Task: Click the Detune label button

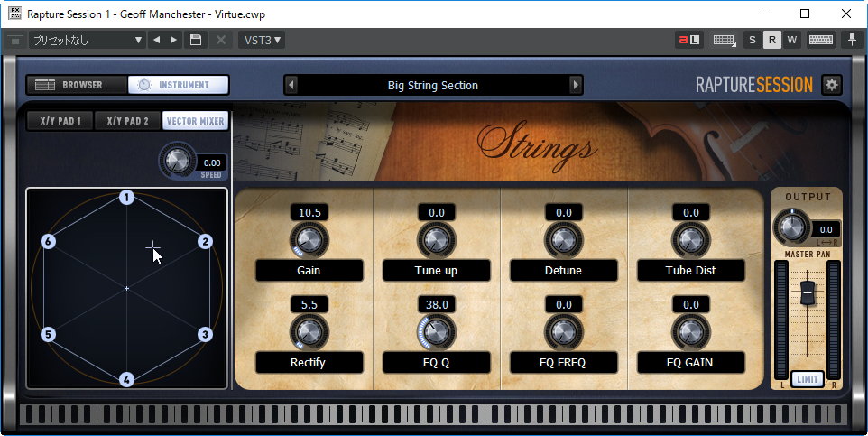Action: pos(564,270)
